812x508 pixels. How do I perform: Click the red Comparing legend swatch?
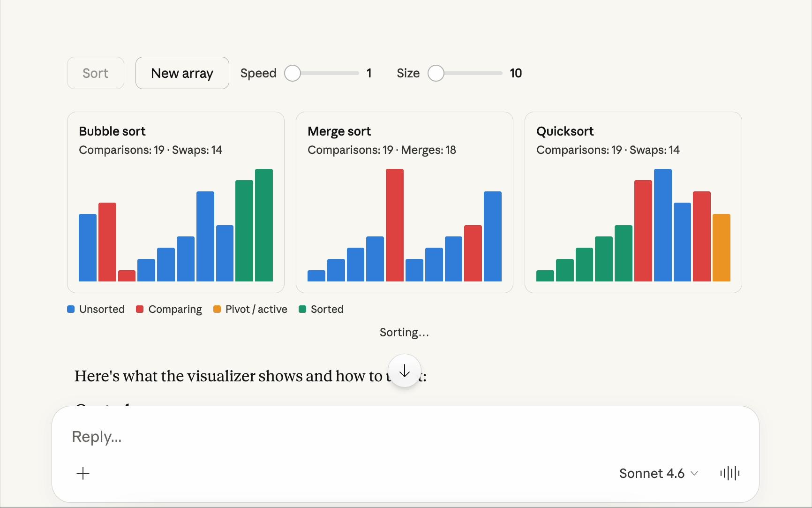pyautogui.click(x=140, y=309)
